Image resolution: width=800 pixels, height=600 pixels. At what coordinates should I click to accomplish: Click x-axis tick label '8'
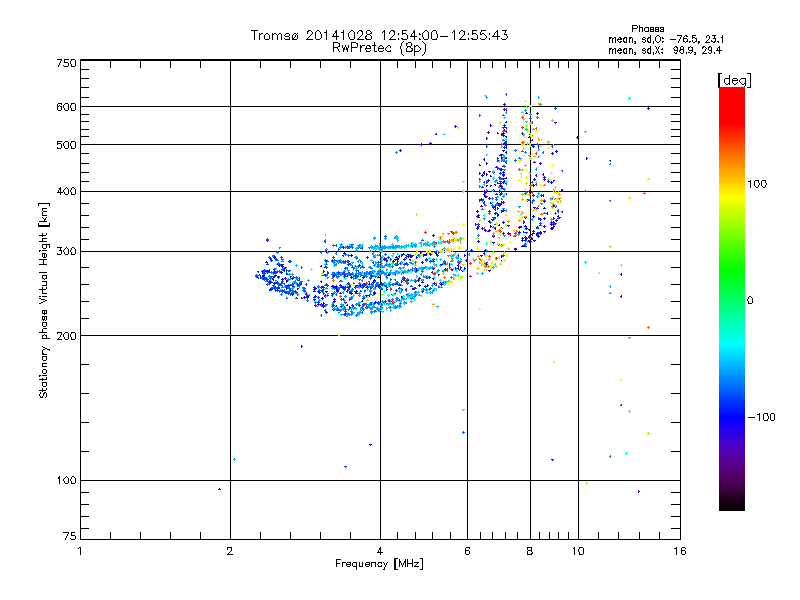(x=530, y=551)
